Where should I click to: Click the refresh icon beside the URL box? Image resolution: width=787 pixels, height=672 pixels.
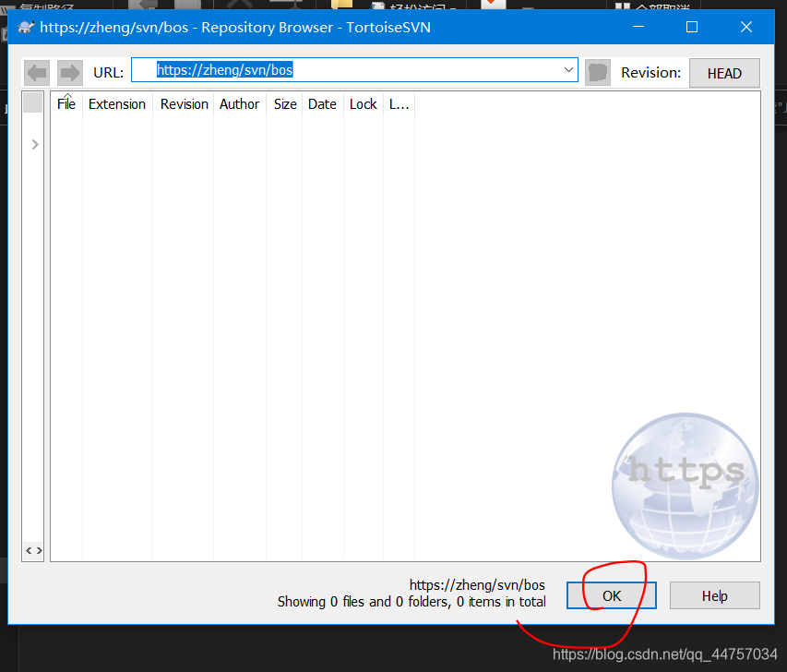pos(597,73)
